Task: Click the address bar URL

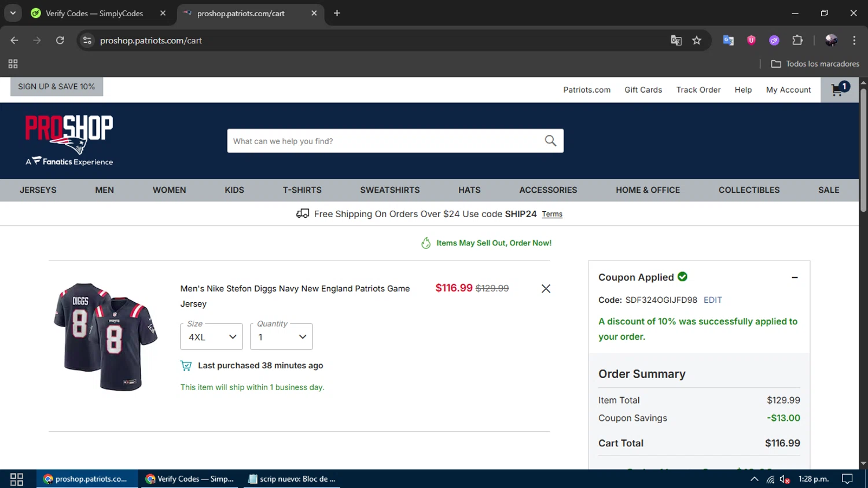Action: pyautogui.click(x=151, y=41)
